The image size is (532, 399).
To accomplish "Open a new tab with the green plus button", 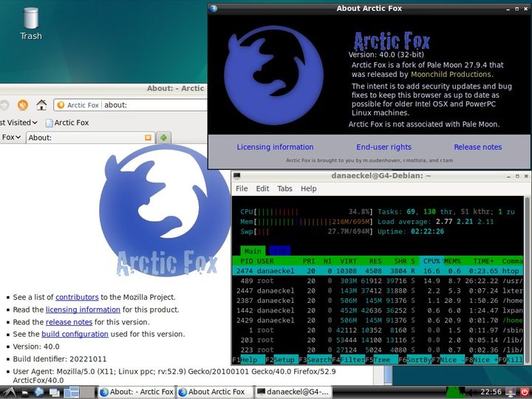I will pyautogui.click(x=163, y=137).
